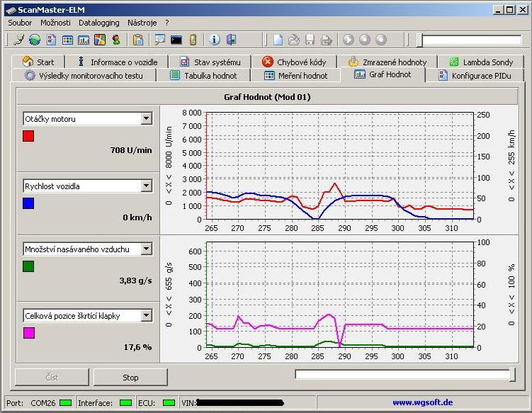
Task: Click the printer icon in toolbar
Action: [326, 40]
